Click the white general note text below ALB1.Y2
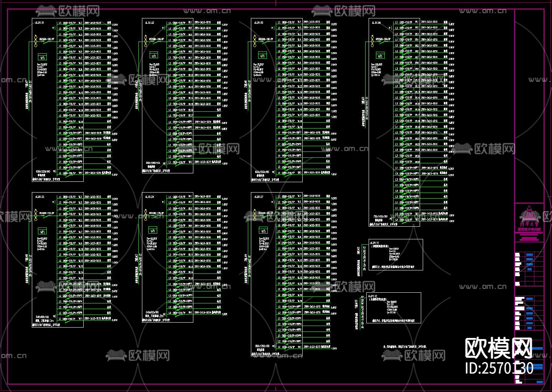The width and height of the screenshot is (552, 392). [405, 346]
